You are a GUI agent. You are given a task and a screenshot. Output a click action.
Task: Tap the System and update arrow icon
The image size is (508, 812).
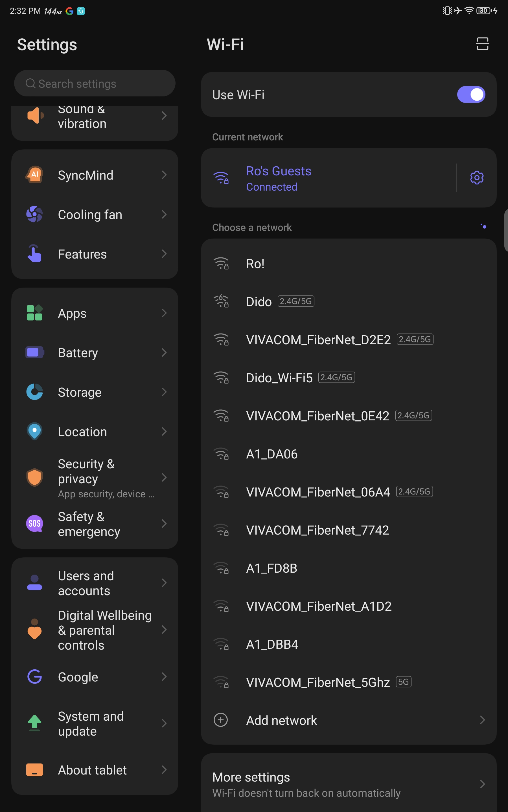point(35,723)
